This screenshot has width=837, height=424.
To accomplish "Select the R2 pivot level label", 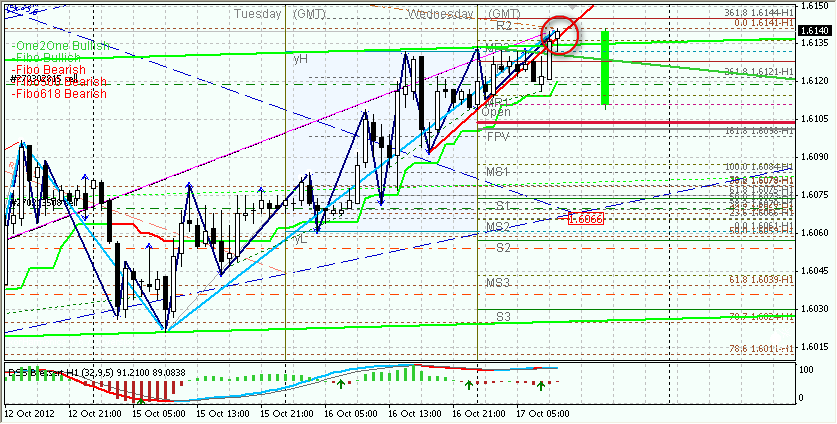I will pos(504,24).
